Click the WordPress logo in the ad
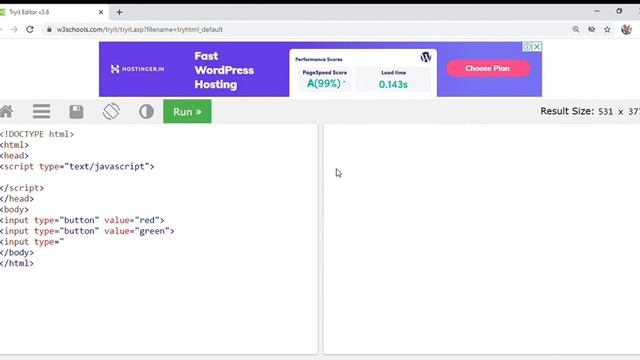The image size is (640, 360). [426, 57]
